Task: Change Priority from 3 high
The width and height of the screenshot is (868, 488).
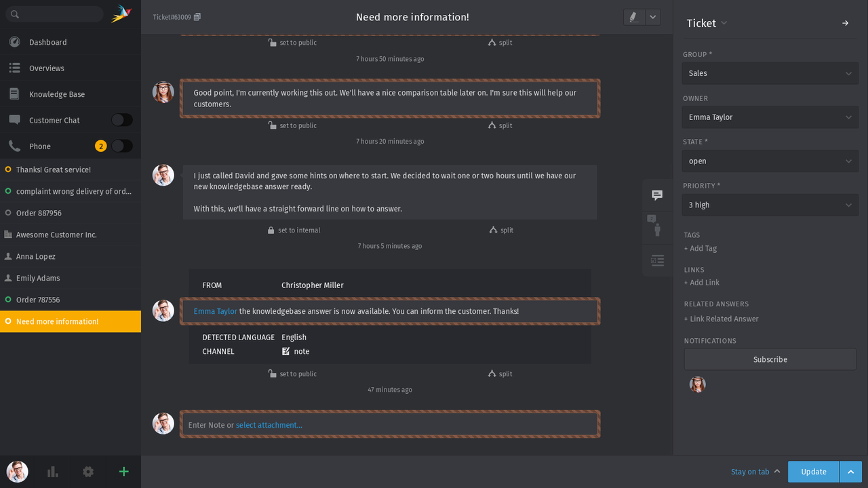Action: tap(770, 205)
